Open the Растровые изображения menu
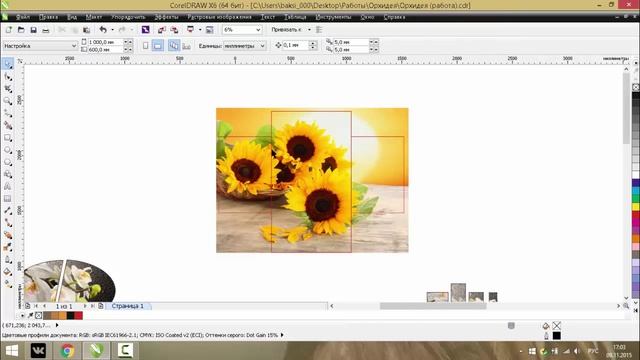The width and height of the screenshot is (640, 360). (220, 17)
